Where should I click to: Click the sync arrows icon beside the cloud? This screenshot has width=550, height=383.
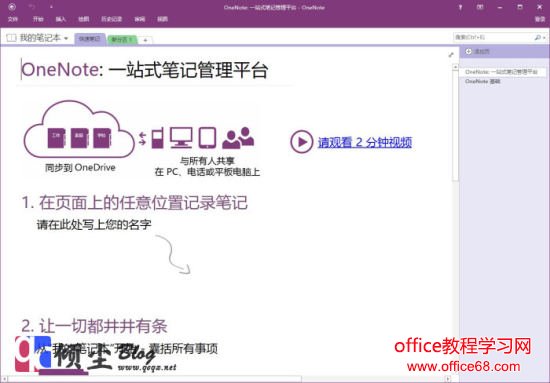tap(142, 139)
